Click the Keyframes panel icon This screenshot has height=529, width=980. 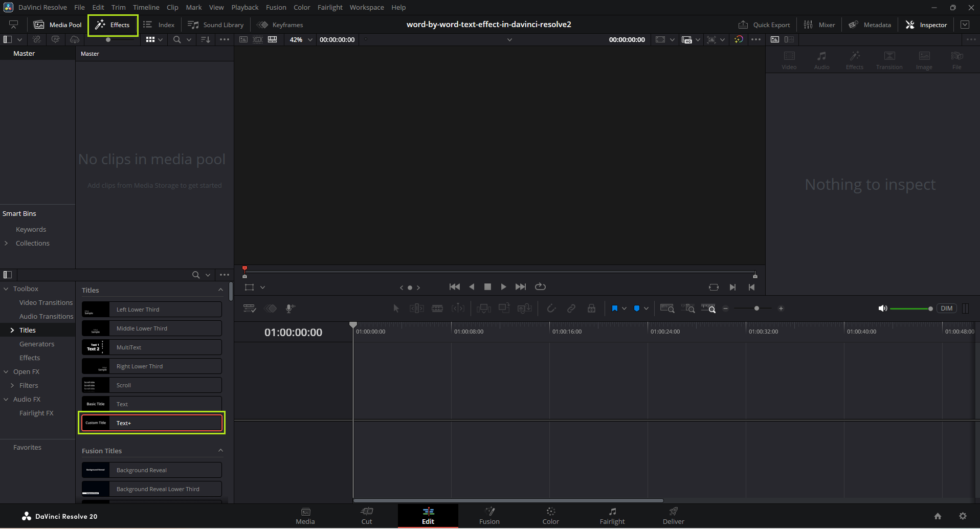[x=262, y=25]
